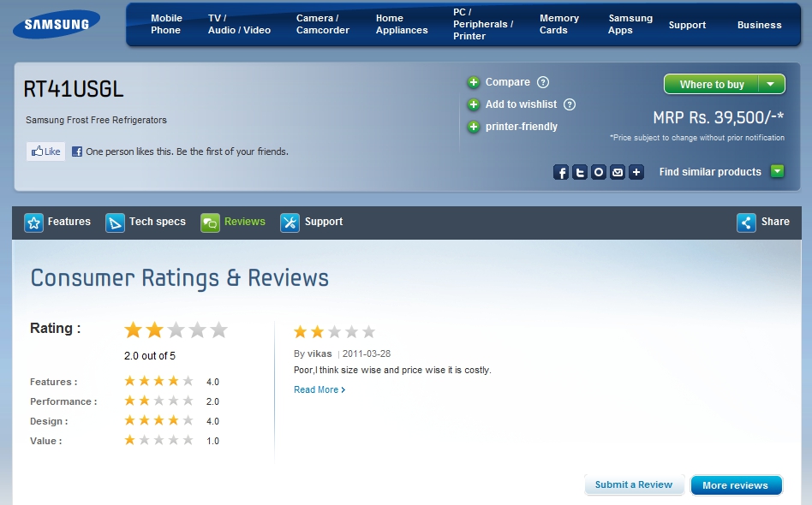
Task: Share the product on Twitter
Action: pos(580,172)
